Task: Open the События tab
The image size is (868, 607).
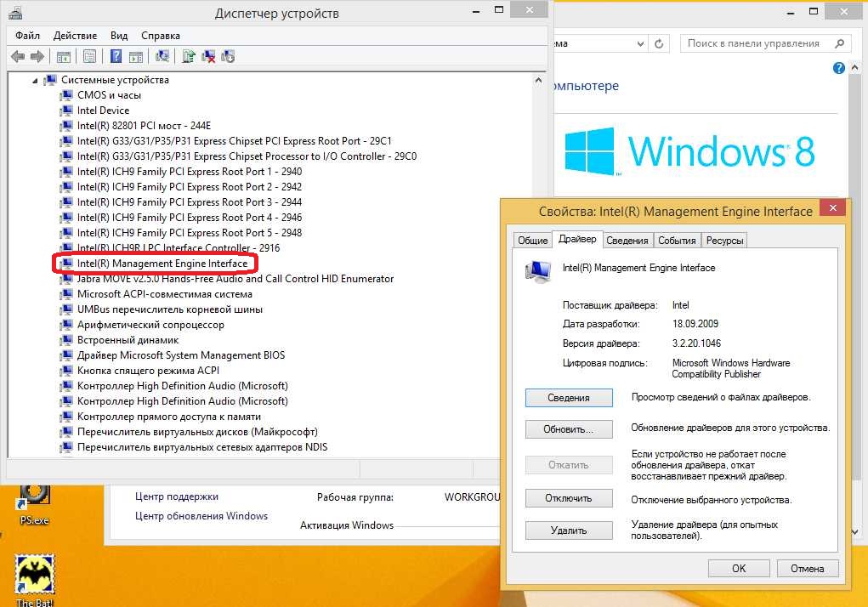Action: coord(677,241)
